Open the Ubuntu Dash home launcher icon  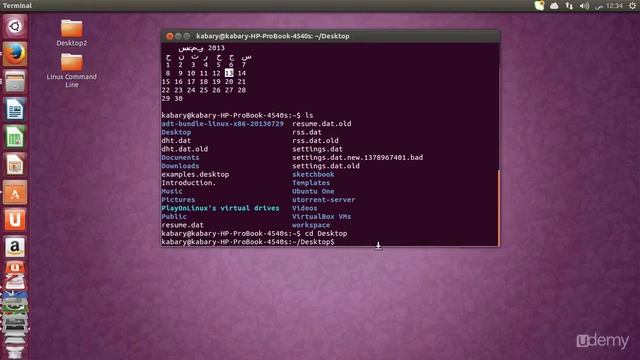[x=15, y=27]
